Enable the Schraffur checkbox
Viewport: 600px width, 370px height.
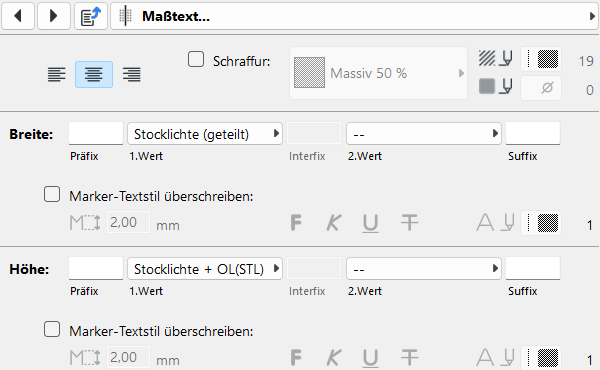[x=196, y=60]
